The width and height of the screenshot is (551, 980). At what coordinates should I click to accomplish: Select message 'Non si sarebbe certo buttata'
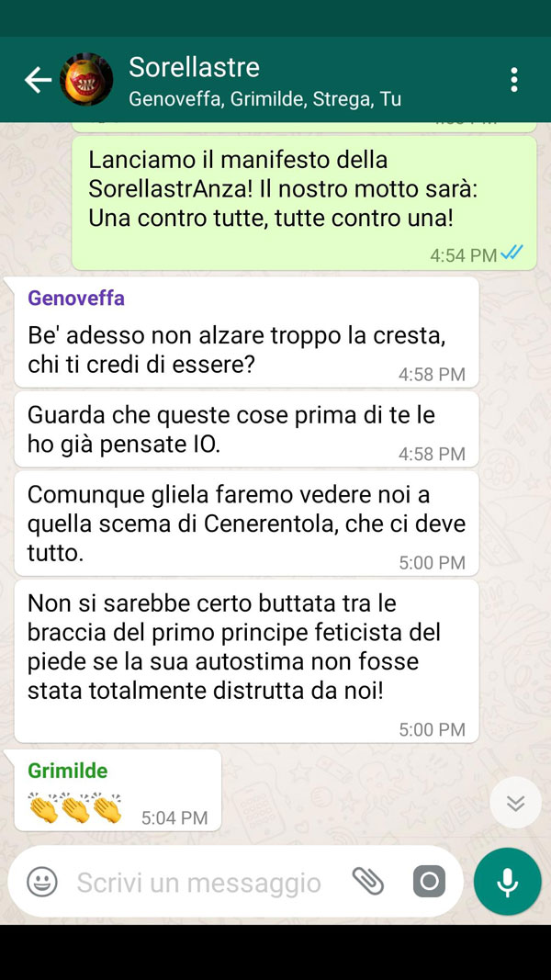click(246, 661)
